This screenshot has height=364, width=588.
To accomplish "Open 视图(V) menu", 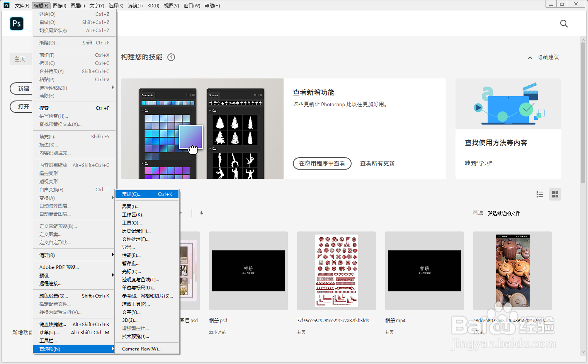I will click(172, 5).
